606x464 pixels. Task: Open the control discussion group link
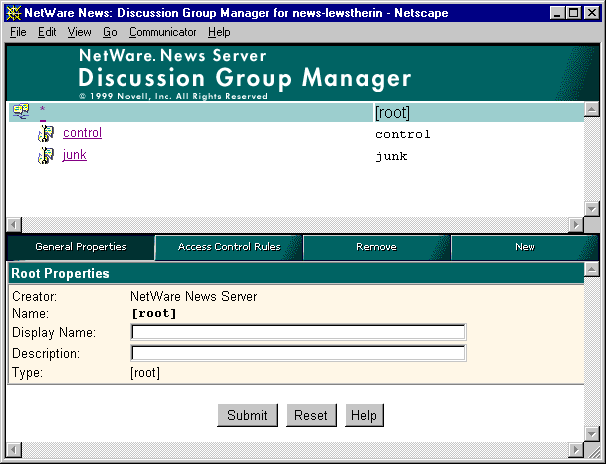(82, 133)
